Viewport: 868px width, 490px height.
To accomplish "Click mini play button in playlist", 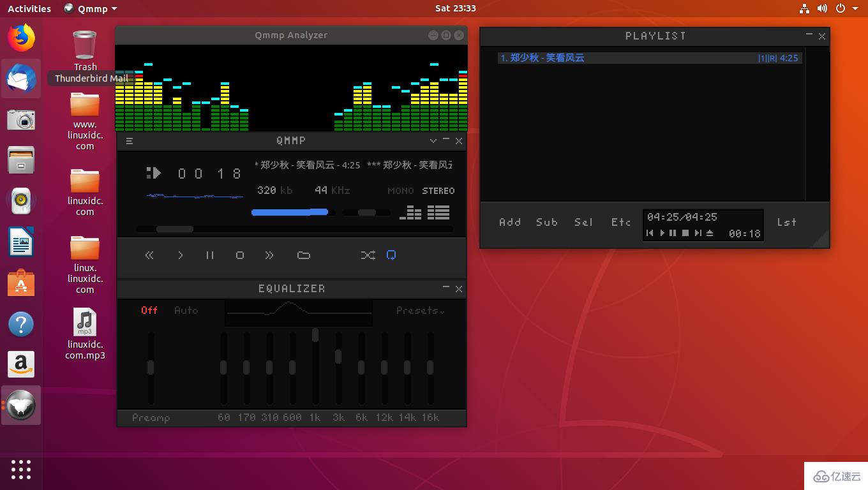I will 662,233.
